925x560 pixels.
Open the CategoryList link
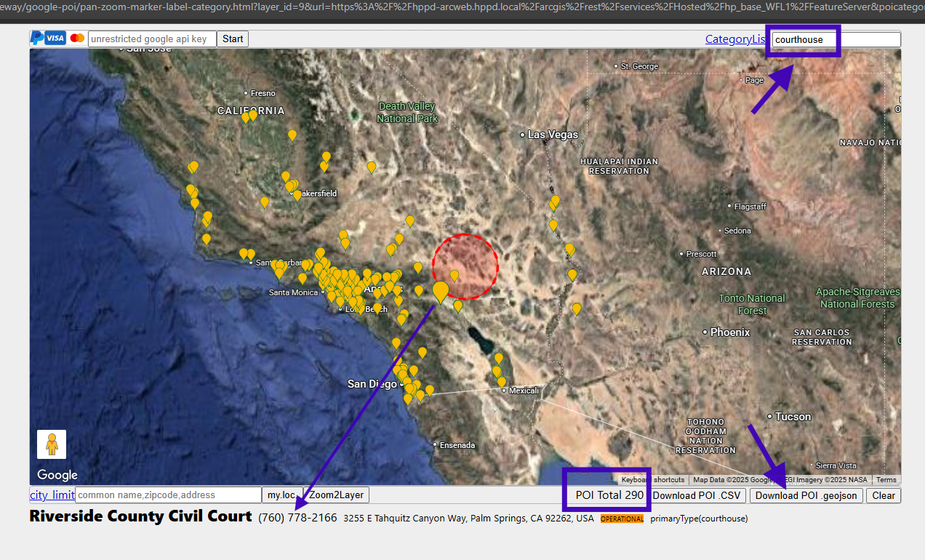pos(735,39)
